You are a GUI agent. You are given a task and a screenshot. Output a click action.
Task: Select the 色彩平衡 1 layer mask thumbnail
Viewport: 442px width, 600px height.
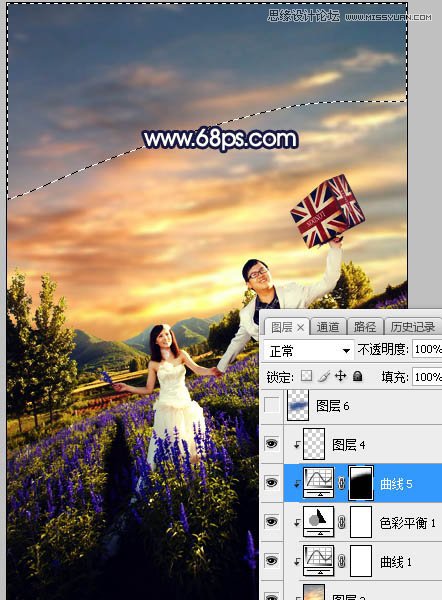[361, 522]
